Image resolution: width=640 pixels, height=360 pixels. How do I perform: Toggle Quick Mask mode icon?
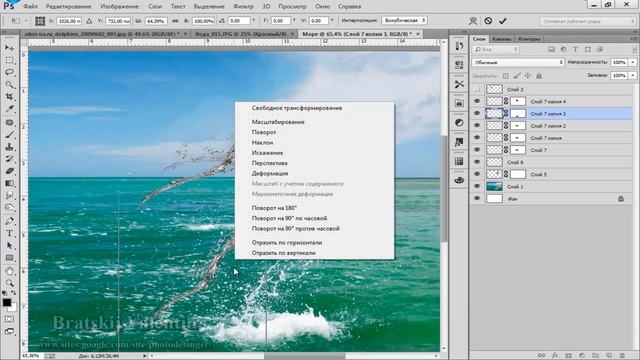(9, 320)
